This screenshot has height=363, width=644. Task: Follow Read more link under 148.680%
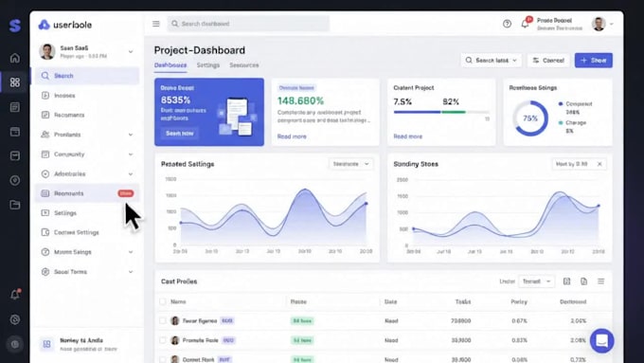(292, 136)
